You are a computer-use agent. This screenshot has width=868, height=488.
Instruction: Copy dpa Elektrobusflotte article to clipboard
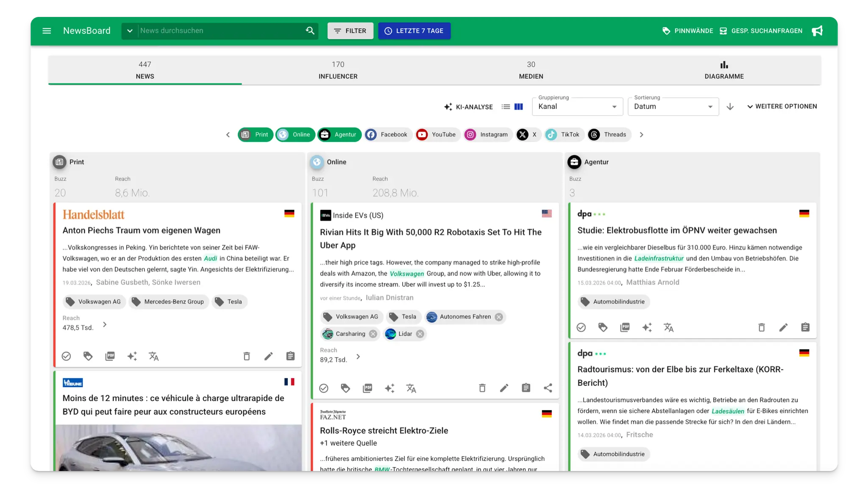pos(805,327)
